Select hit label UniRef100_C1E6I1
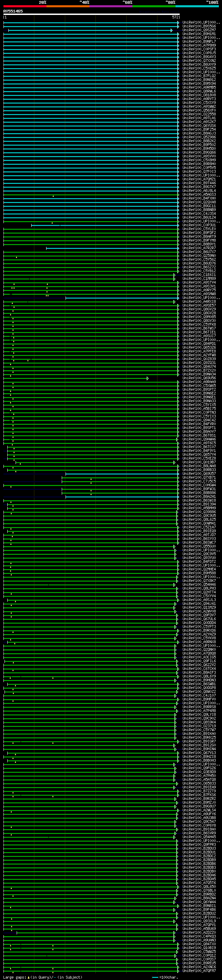The height and width of the screenshot is (980, 222). coord(199,275)
